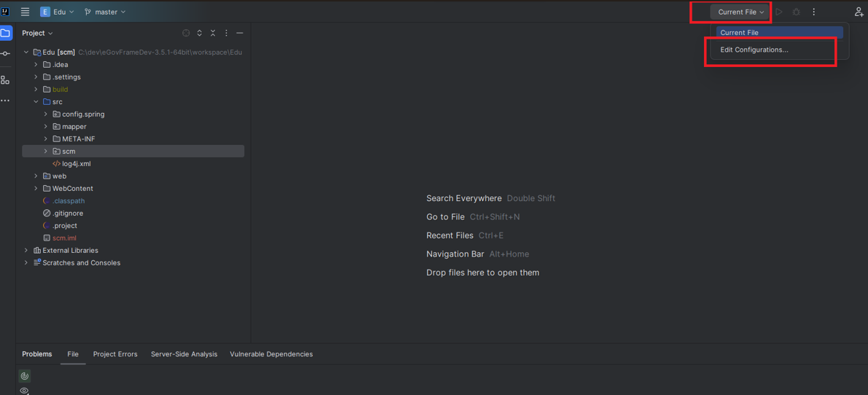The width and height of the screenshot is (868, 395).
Task: Click the eye icon in Problems panel
Action: (24, 391)
